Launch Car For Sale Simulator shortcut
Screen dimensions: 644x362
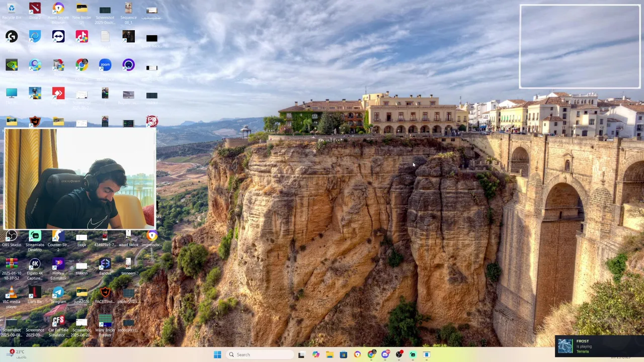pos(58,326)
